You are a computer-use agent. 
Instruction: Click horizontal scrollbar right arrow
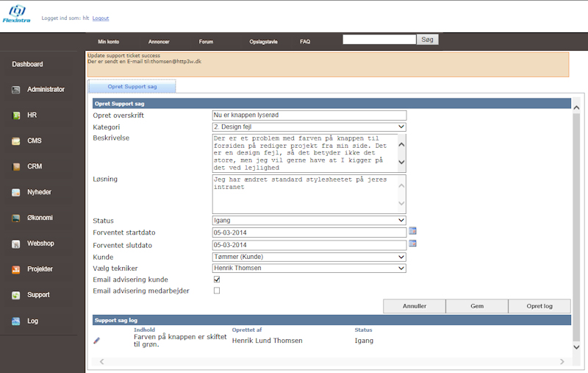click(562, 361)
